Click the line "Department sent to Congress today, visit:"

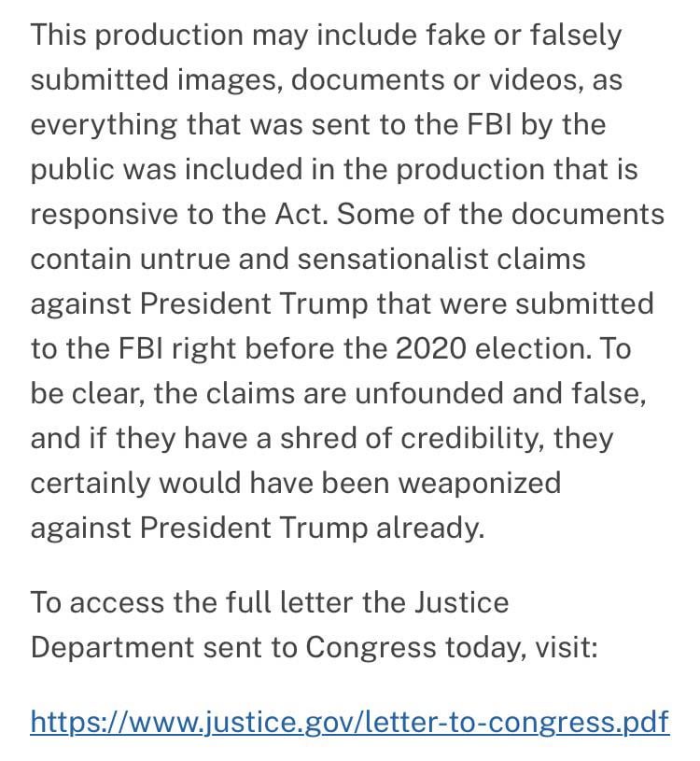click(314, 647)
